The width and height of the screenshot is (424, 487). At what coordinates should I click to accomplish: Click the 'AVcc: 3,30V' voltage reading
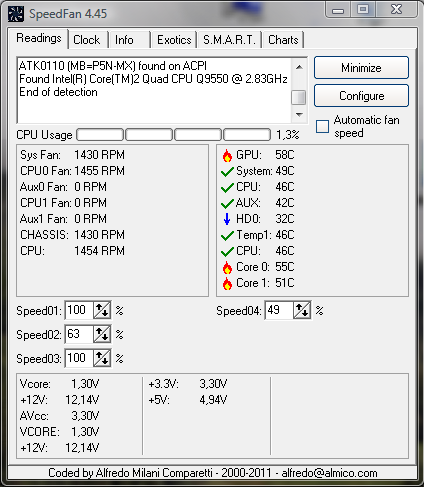[x=59, y=416]
